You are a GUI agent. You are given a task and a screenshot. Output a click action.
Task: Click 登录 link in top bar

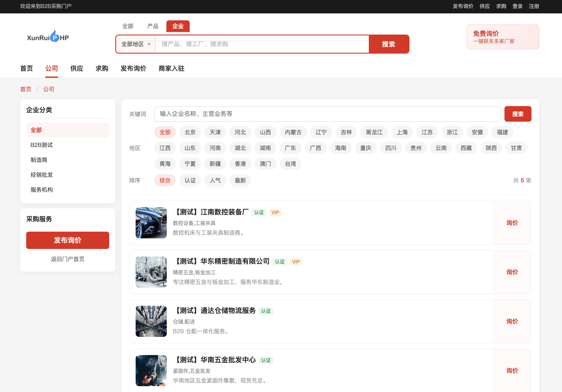pyautogui.click(x=517, y=6)
